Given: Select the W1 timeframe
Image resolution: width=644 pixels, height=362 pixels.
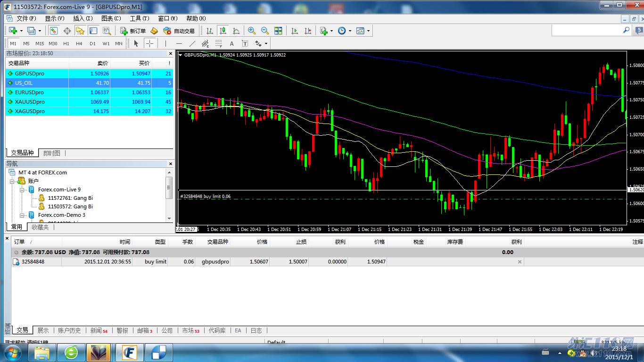Looking at the screenshot, I should coord(106,43).
